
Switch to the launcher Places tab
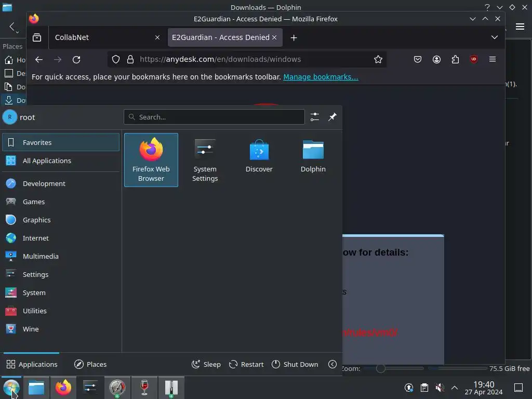click(90, 364)
